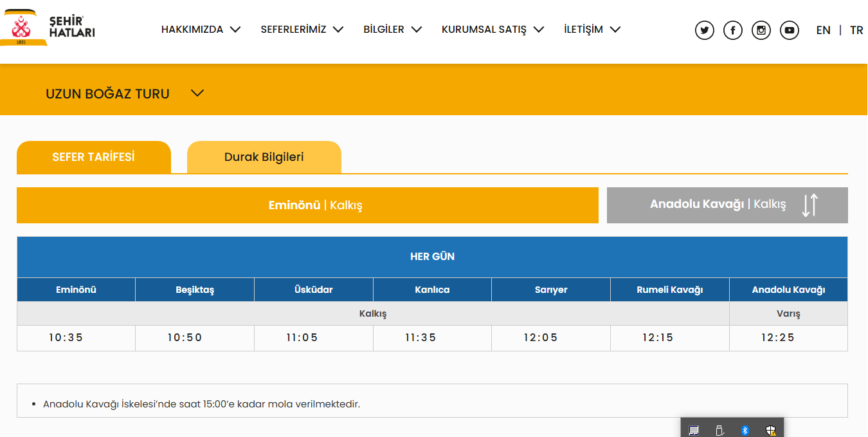
Task: Expand the Seferlerimiz menu
Action: [x=302, y=30]
